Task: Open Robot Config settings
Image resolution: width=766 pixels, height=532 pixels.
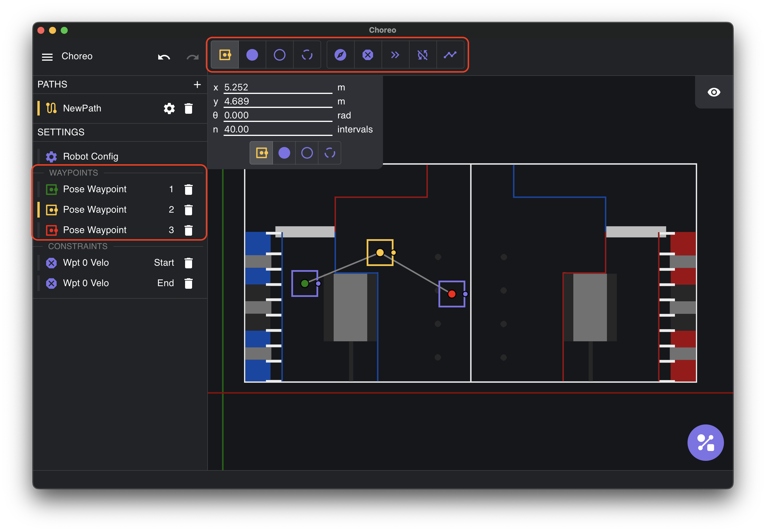Action: point(90,156)
